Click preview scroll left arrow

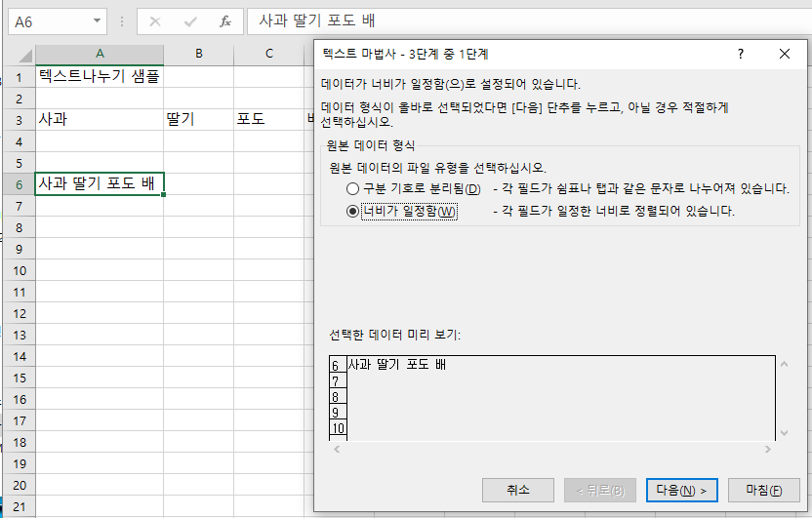pos(337,449)
